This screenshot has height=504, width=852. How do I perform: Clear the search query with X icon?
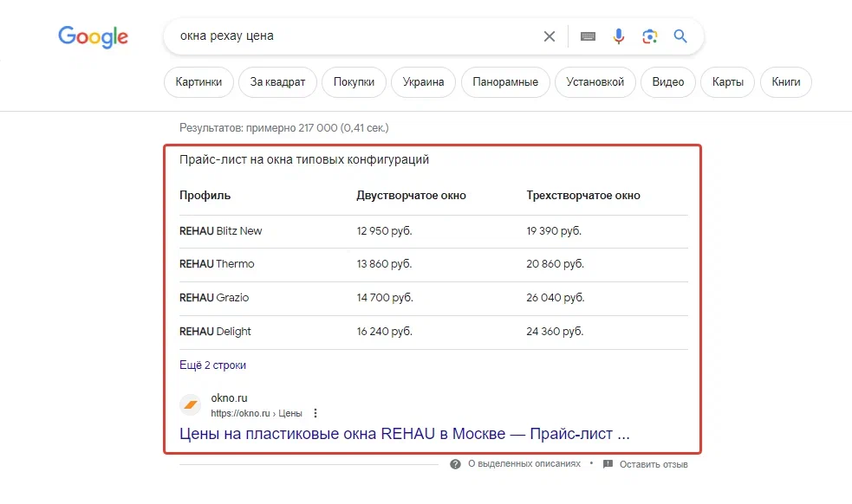(x=550, y=36)
